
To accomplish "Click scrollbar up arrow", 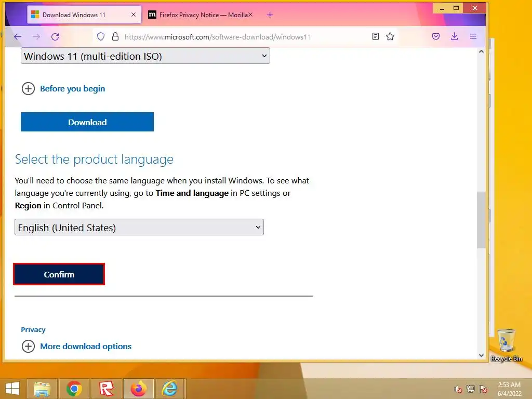I will tap(481, 52).
